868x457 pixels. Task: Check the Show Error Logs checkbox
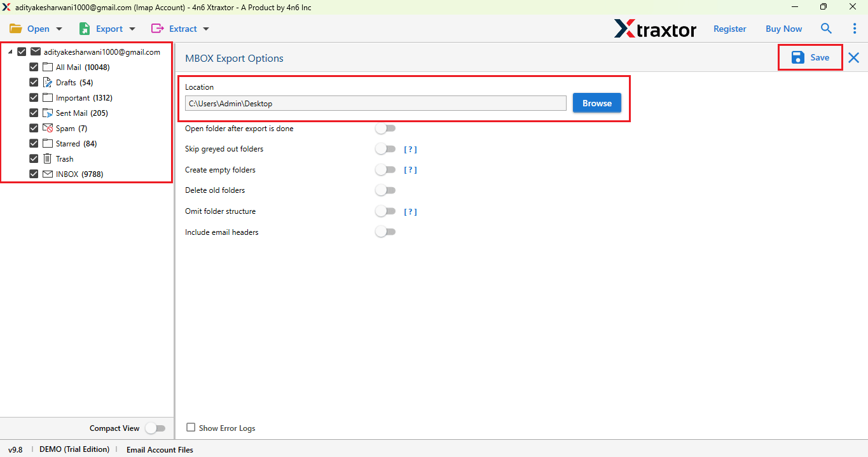191,428
